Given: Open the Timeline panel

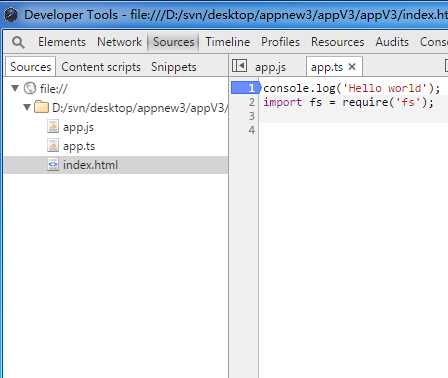Looking at the screenshot, I should tap(227, 42).
